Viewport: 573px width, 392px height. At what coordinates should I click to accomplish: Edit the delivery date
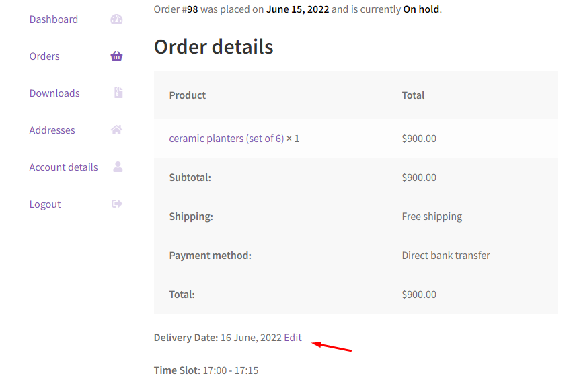293,338
